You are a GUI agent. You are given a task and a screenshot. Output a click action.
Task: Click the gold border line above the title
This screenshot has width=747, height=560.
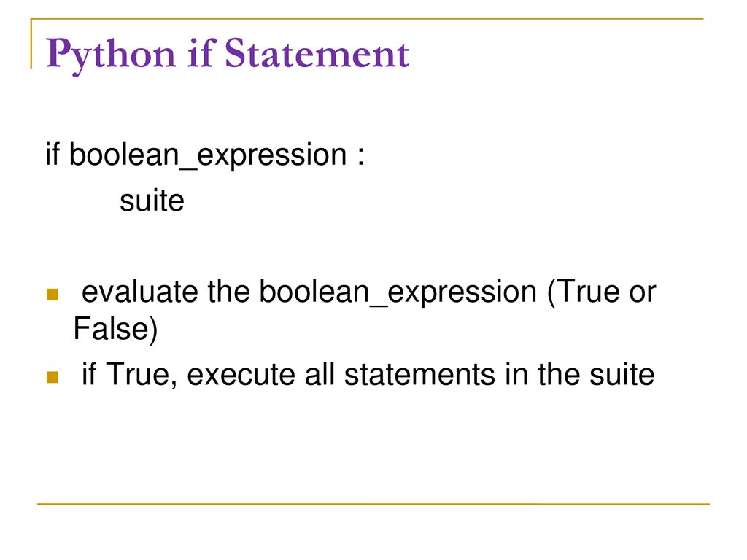point(367,19)
